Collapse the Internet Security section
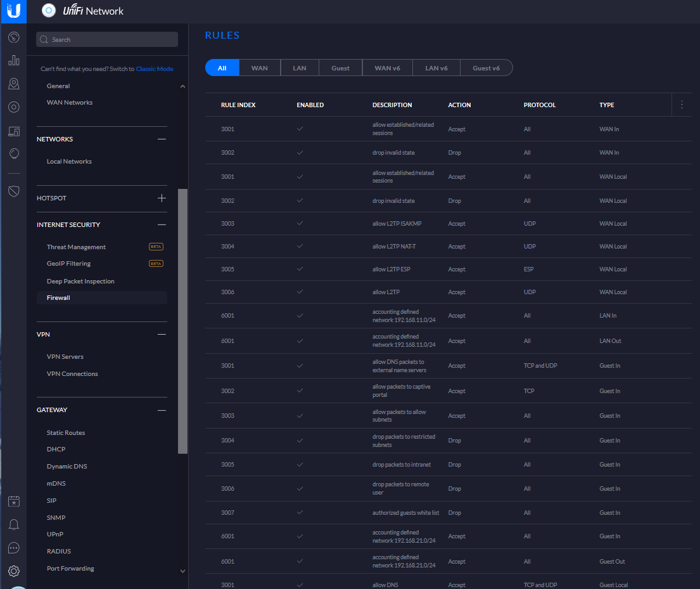This screenshot has width=700, height=589. [x=162, y=224]
